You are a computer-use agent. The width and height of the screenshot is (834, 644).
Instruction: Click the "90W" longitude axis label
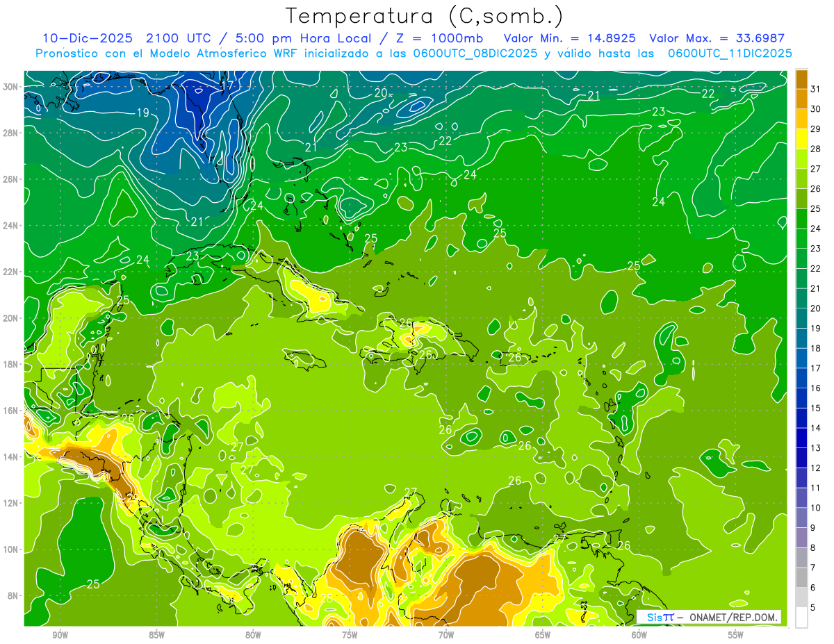click(x=60, y=635)
